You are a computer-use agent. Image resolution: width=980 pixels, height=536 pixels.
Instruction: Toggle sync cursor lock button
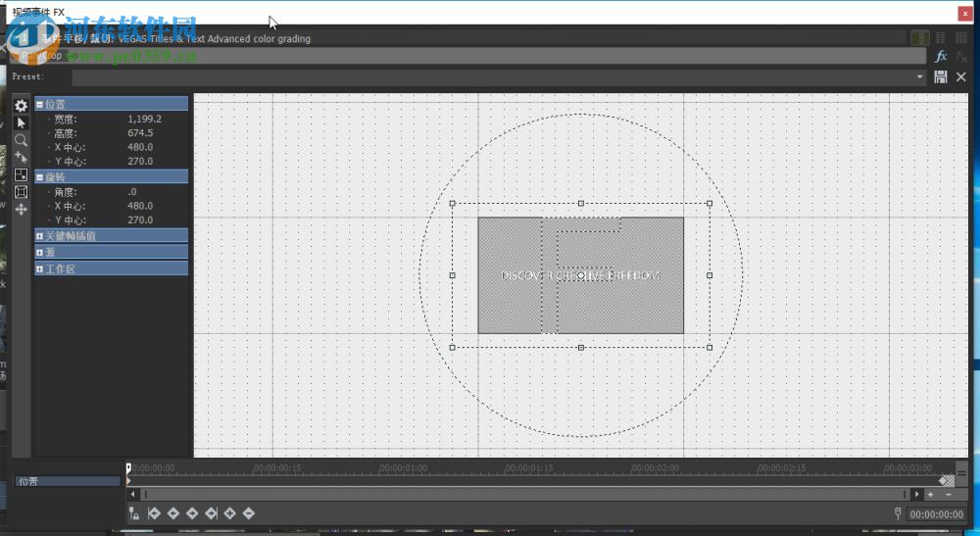click(133, 513)
